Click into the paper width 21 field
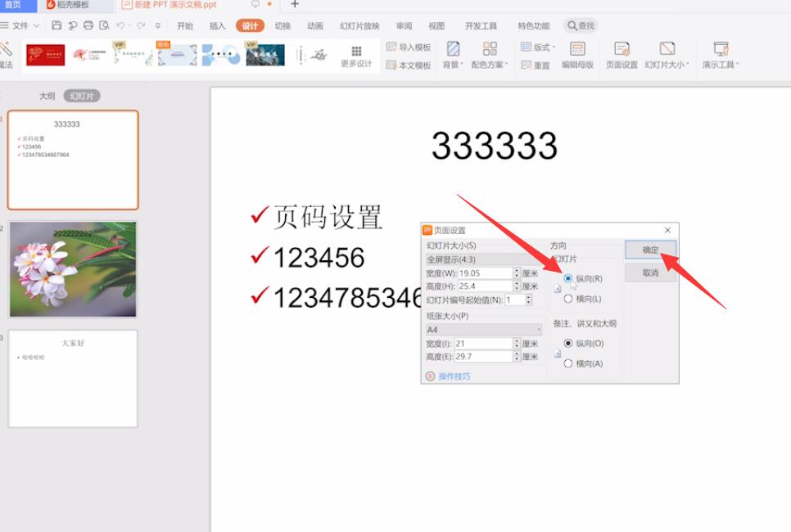791x532 pixels. pyautogui.click(x=484, y=344)
